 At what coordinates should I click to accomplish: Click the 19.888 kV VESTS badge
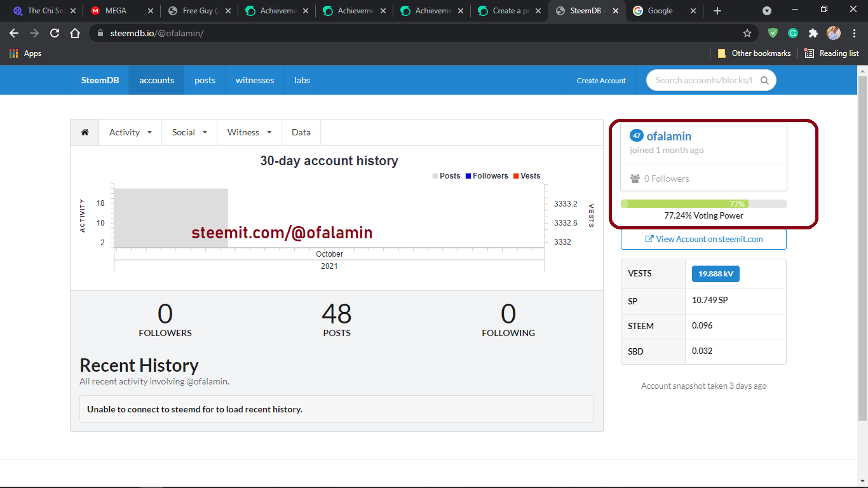coord(715,274)
